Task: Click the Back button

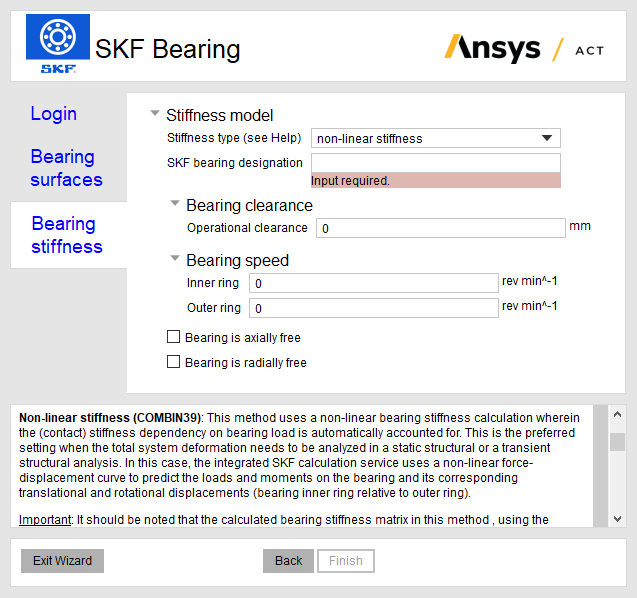Action: pos(288,561)
